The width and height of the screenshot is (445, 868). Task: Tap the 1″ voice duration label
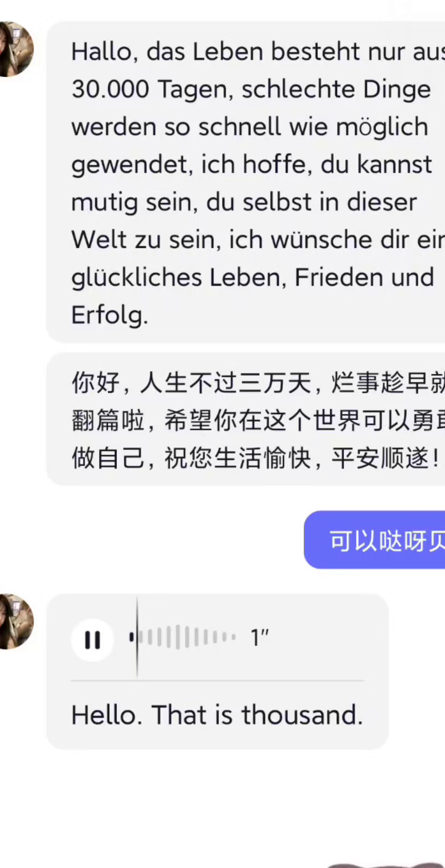(260, 638)
